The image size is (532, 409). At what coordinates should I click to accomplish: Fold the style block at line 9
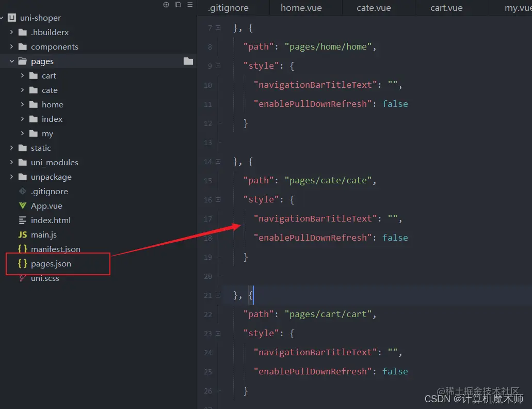218,66
